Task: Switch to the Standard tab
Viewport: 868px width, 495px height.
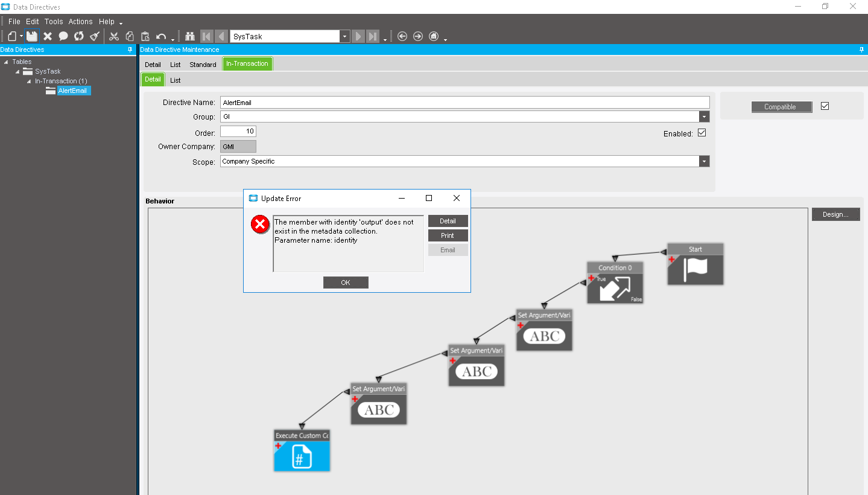Action: [x=203, y=65]
